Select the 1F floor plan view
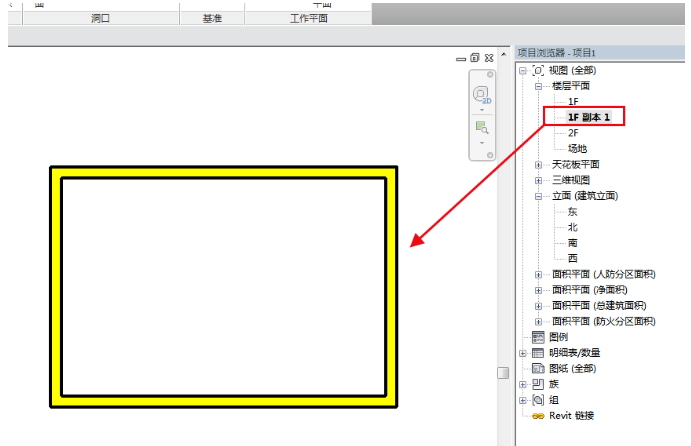 573,102
